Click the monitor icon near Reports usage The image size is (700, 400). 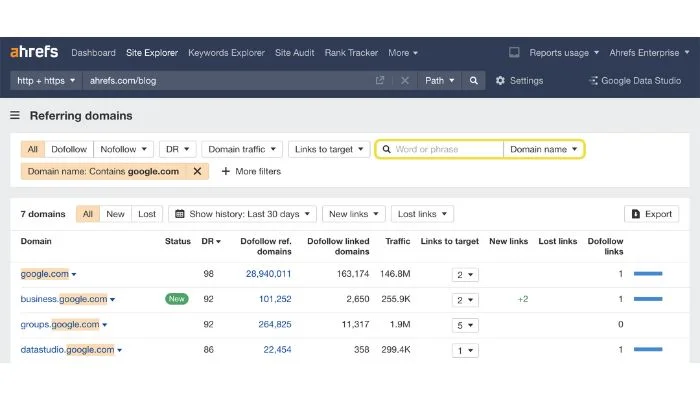(x=514, y=53)
